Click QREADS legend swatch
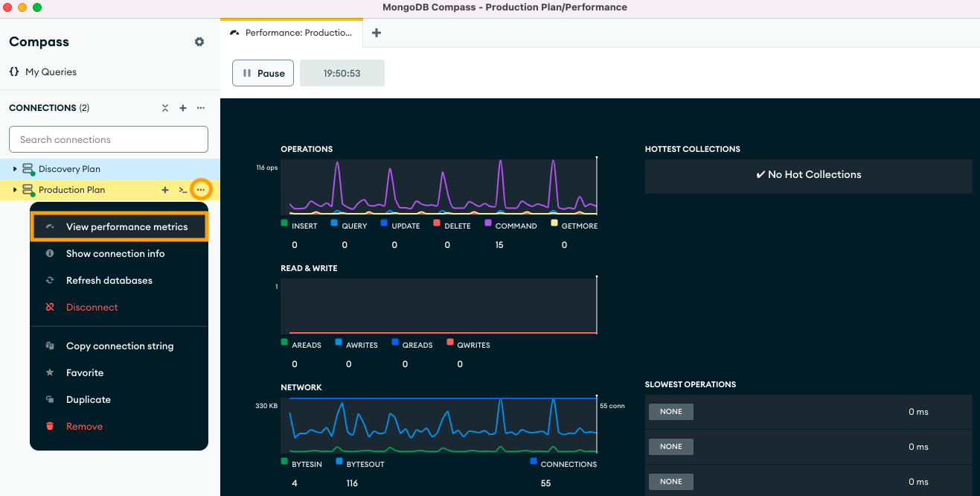Screen dimensions: 980x496 [394, 342]
